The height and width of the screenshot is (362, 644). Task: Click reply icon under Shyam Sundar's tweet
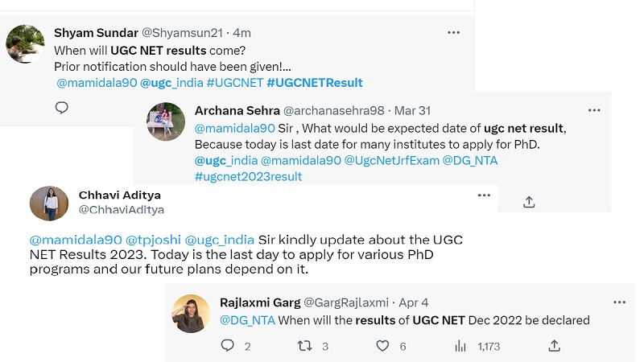point(62,108)
